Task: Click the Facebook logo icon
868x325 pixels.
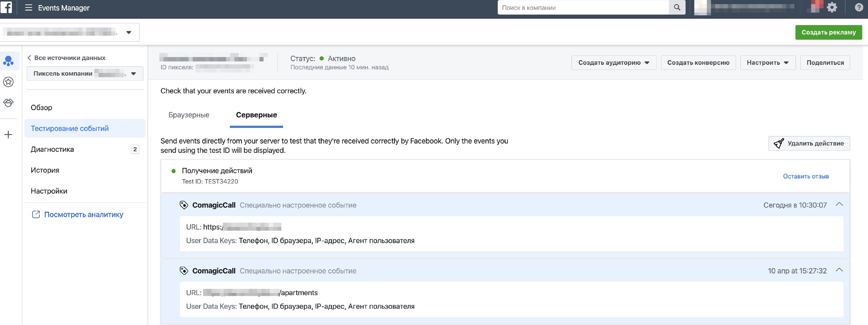Action: [6, 7]
